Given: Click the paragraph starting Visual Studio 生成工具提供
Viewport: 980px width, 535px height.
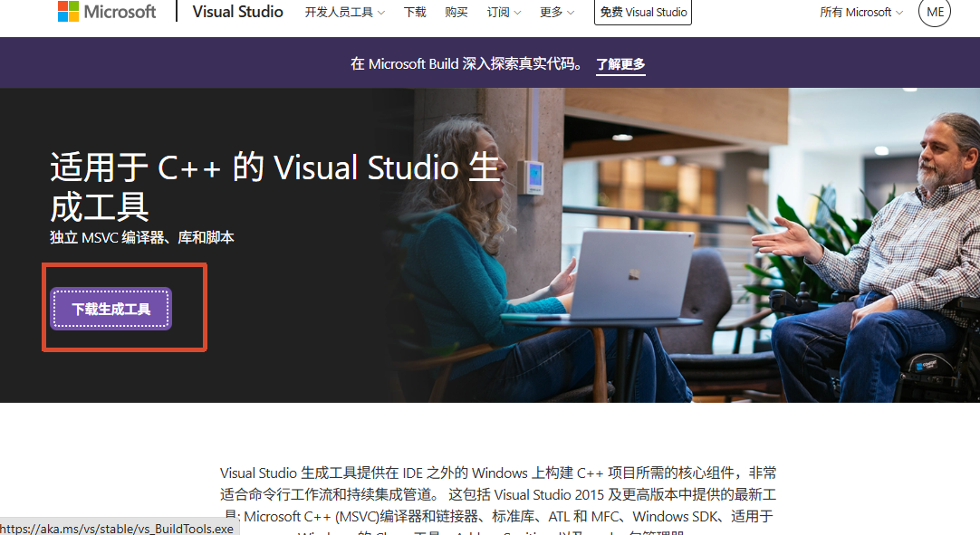Looking at the screenshot, I should click(x=498, y=500).
